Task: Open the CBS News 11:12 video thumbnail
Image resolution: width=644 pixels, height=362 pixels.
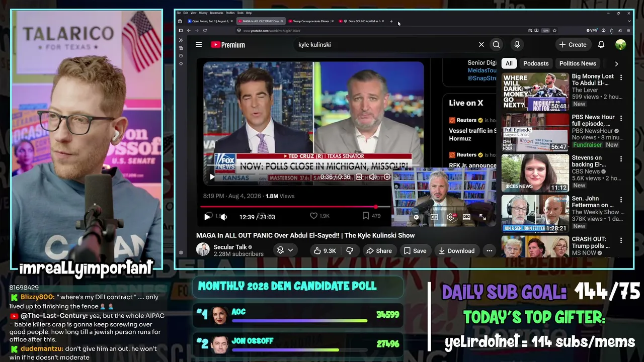Action: tap(535, 173)
